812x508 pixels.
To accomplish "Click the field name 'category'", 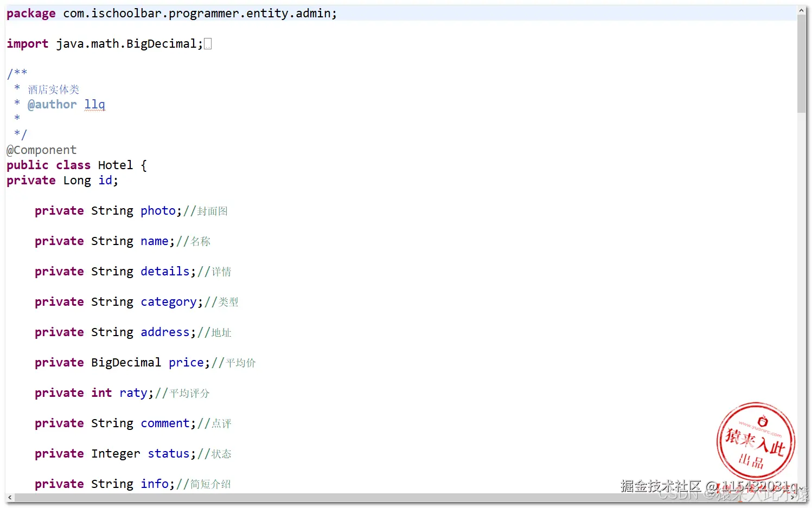I will 169,302.
